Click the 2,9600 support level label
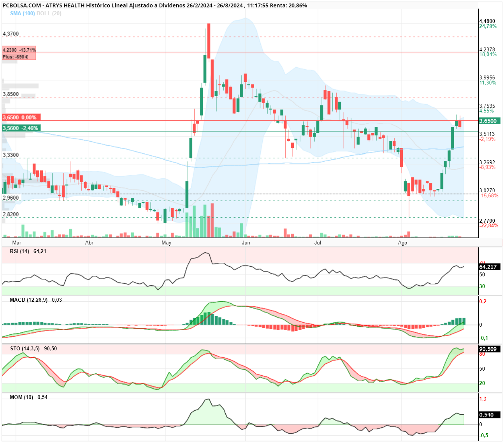 (11, 198)
